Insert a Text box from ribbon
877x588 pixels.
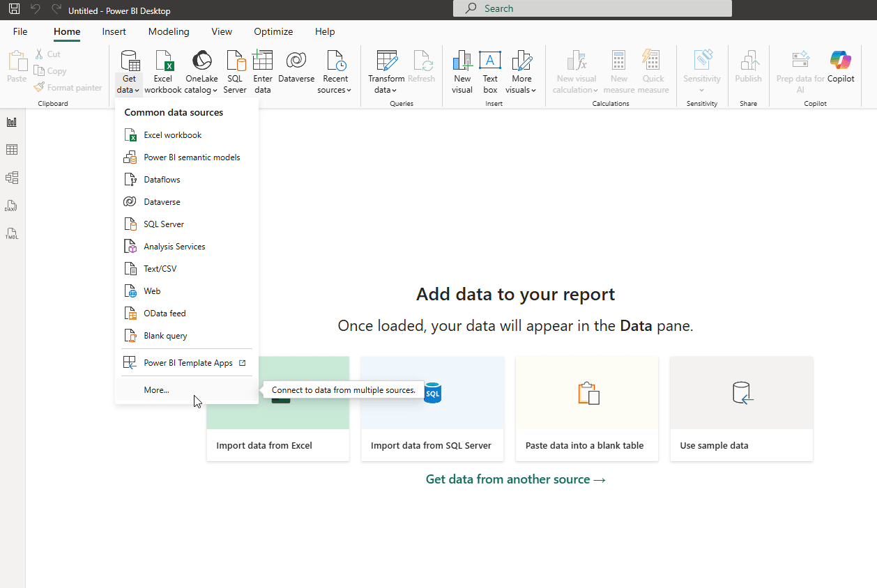(490, 72)
